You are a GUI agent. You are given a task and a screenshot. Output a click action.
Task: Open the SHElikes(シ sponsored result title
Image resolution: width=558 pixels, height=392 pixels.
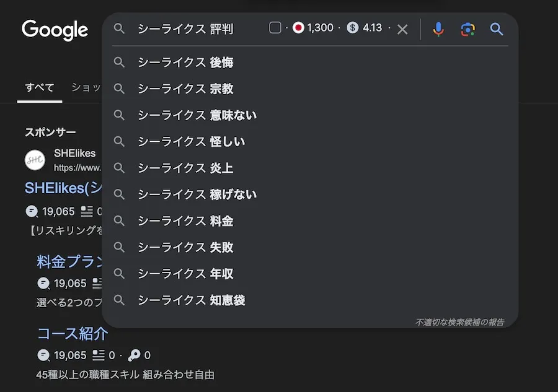tap(63, 188)
